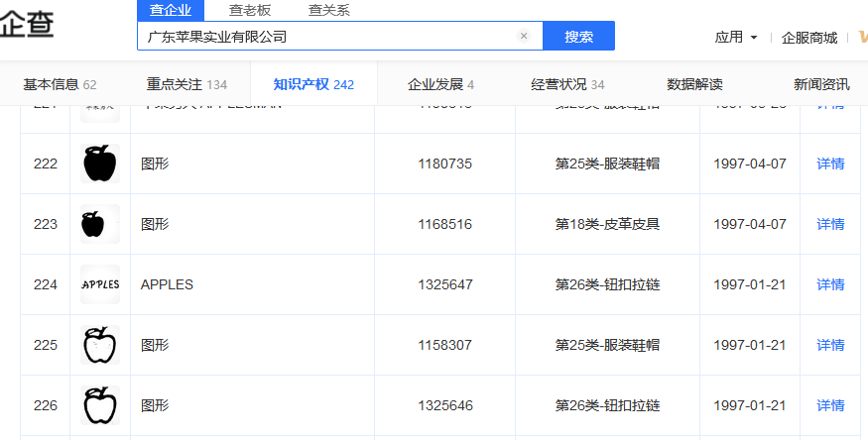Open the 知识产权 section tab

pos(313,84)
